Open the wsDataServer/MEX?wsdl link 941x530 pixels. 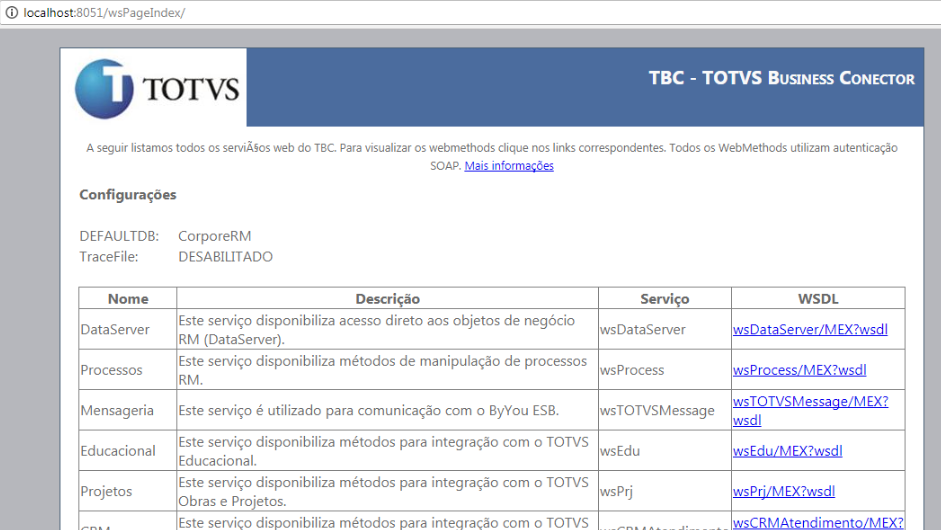pos(810,330)
